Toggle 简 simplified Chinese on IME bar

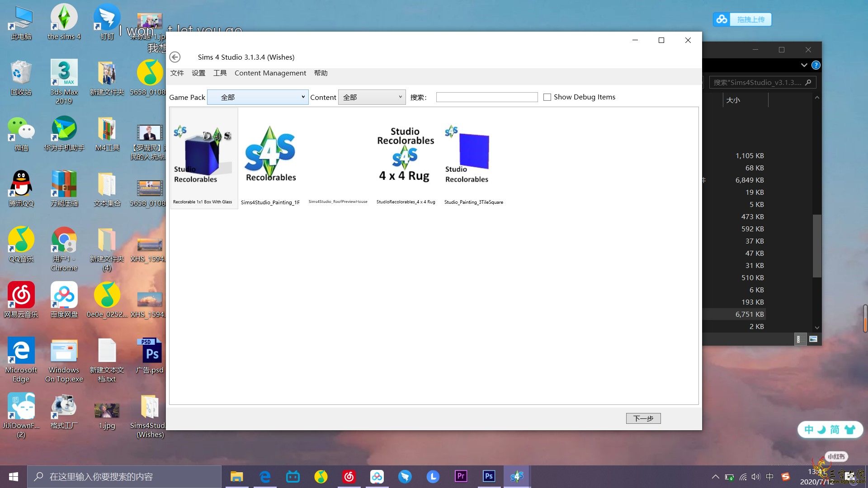(x=835, y=429)
